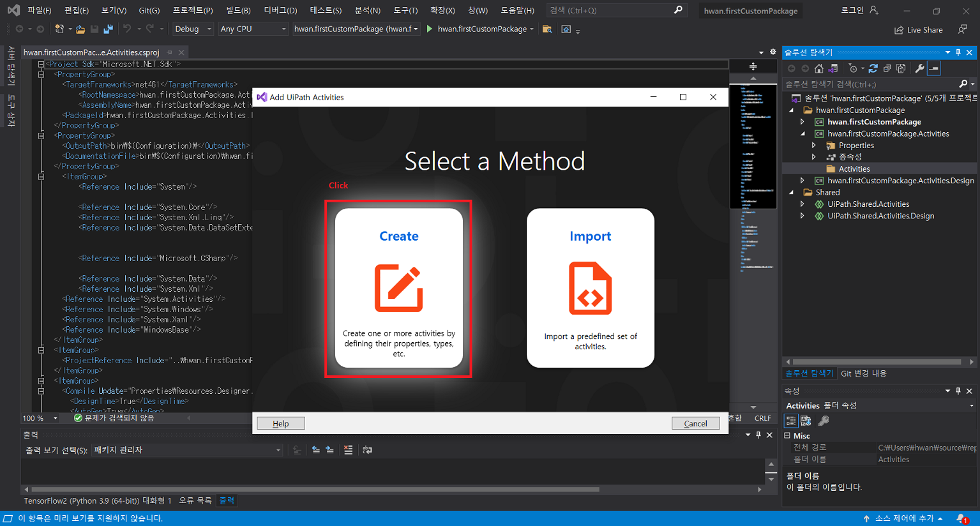Click Sync with Active Document icon

(873, 68)
